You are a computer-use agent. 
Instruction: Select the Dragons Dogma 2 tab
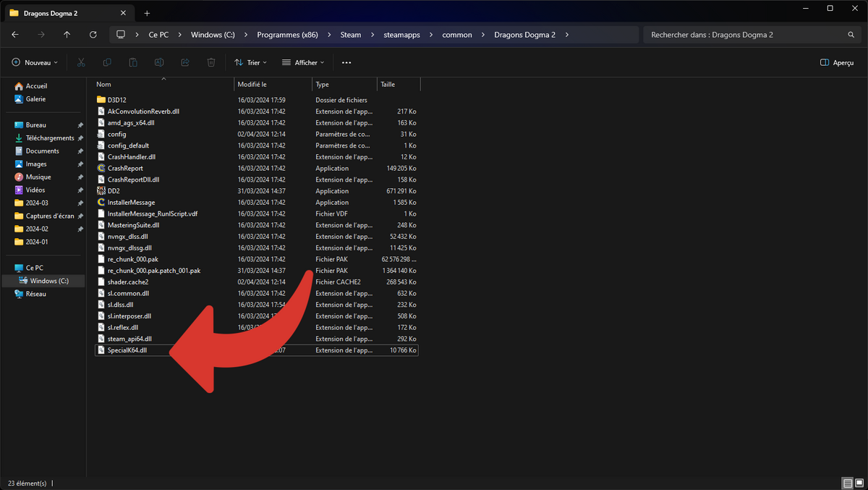coord(69,13)
